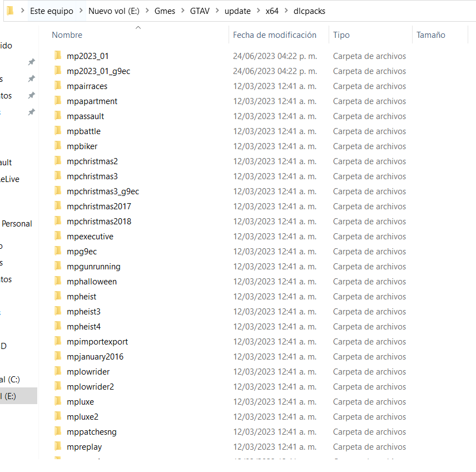Screen dimensions: 476x472
Task: Select the mpheist4 folder name
Action: 84,327
